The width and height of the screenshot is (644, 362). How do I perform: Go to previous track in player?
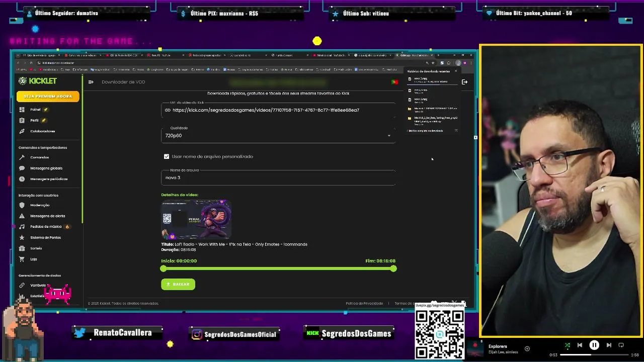click(580, 345)
